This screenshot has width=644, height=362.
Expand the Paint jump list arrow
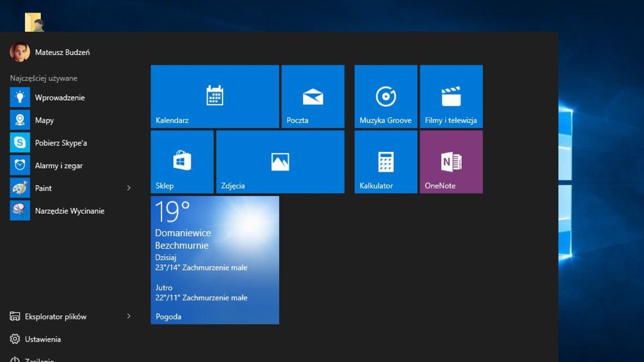pos(129,188)
